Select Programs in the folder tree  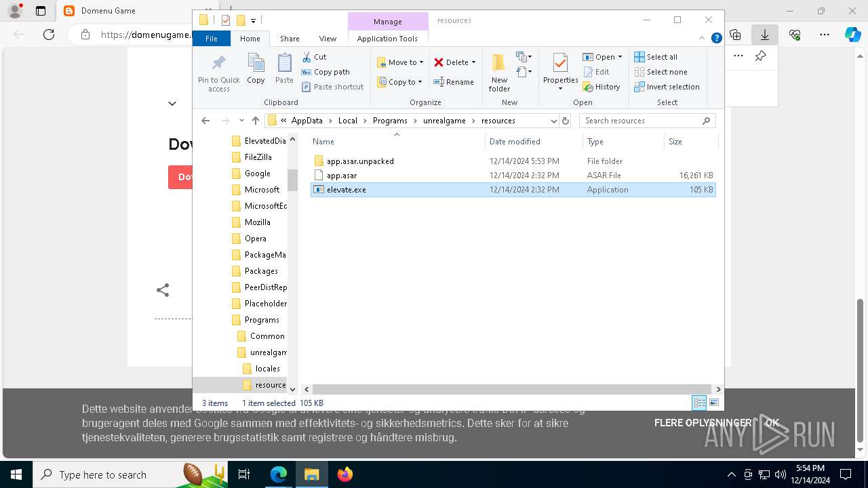point(262,320)
